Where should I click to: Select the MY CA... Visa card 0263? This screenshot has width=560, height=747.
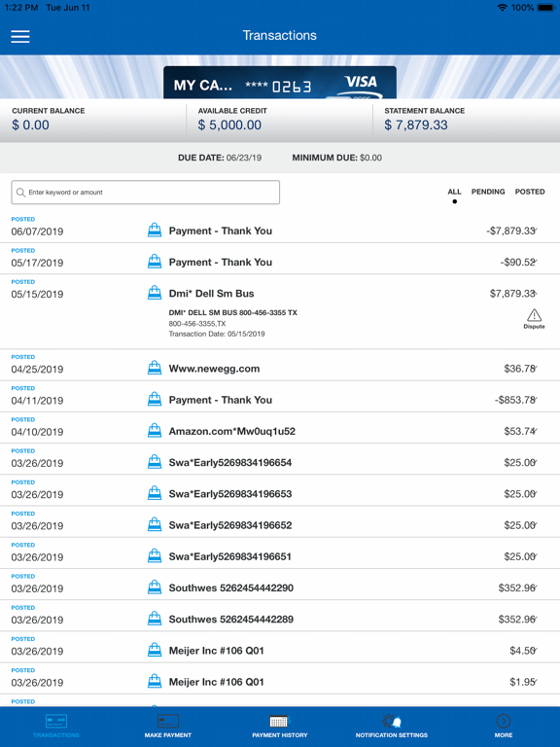click(x=280, y=83)
